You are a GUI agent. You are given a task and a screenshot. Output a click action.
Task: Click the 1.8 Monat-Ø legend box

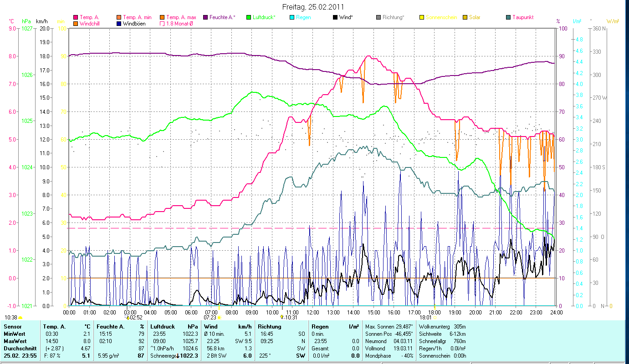tap(162, 23)
